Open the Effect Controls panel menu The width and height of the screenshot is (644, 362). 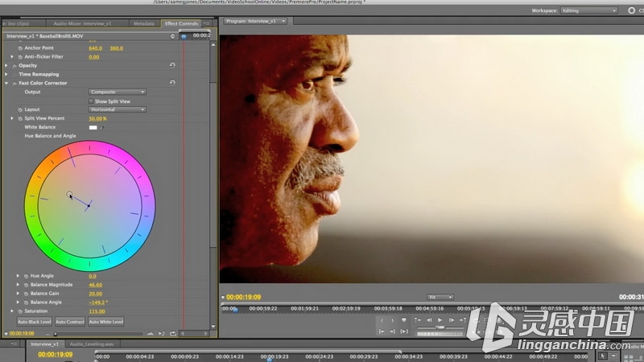tap(207, 23)
